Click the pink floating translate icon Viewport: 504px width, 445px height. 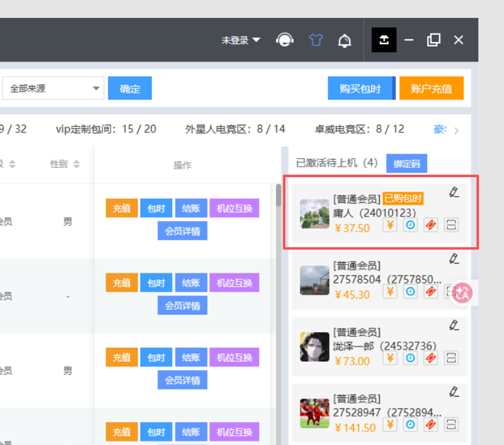(462, 293)
